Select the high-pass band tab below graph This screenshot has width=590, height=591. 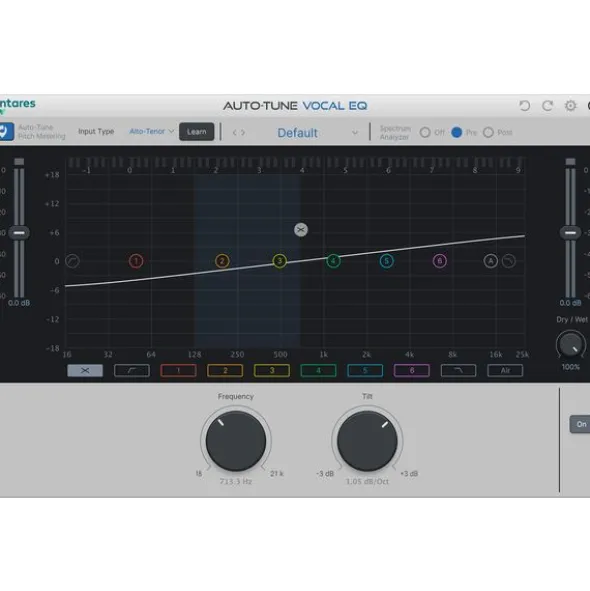point(132,371)
